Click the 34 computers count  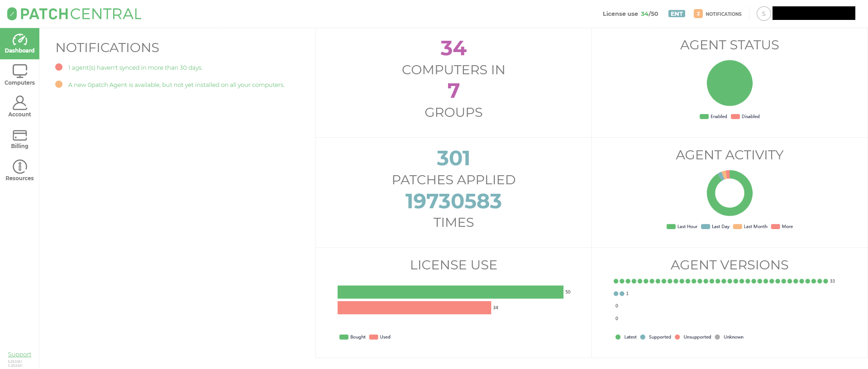click(x=453, y=48)
